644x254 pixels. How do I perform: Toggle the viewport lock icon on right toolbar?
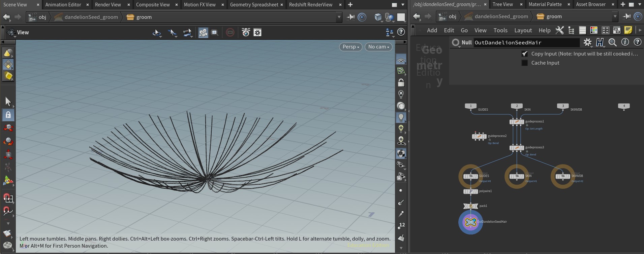click(401, 82)
